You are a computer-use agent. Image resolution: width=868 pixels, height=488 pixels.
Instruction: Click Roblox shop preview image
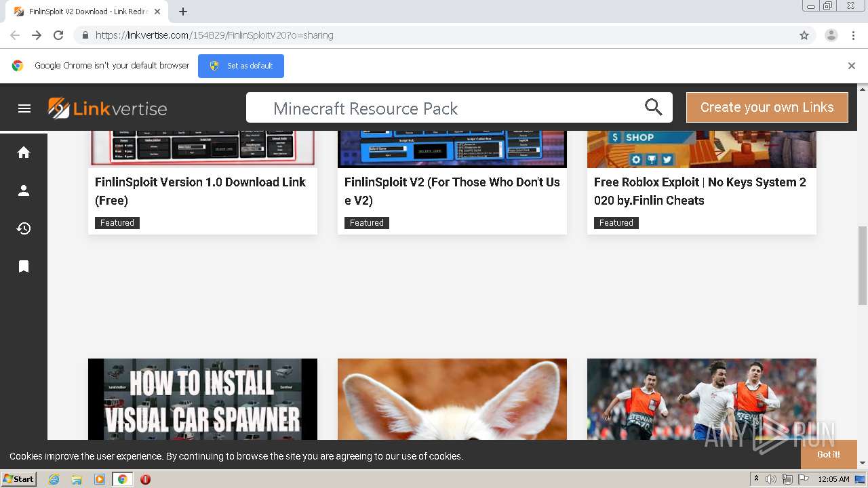[702, 149]
